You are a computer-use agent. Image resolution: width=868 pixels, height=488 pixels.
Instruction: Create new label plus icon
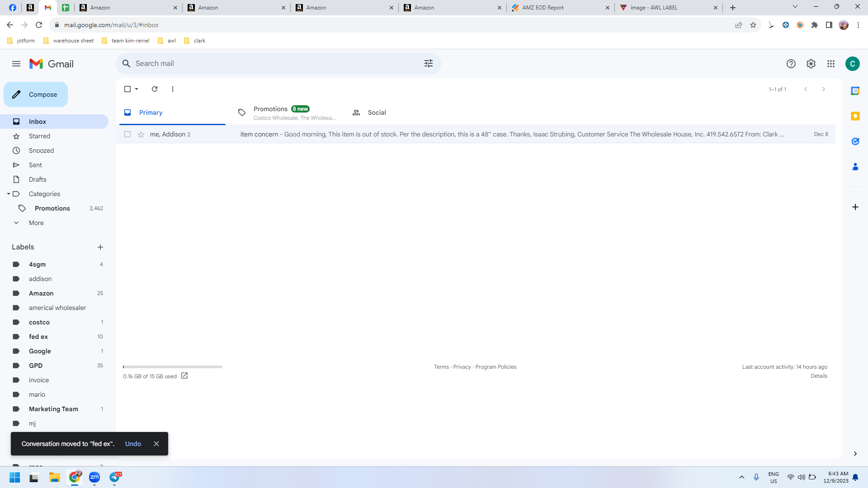[100, 247]
